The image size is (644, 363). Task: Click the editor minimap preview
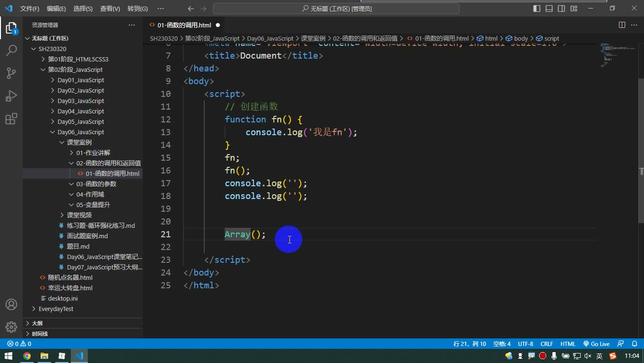point(617,55)
